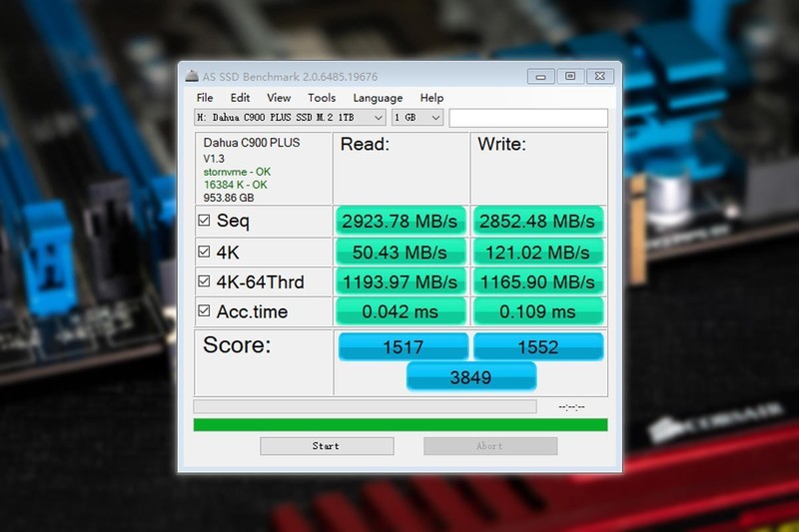Uncheck the 4K test checkbox
The image size is (799, 532).
tap(204, 252)
